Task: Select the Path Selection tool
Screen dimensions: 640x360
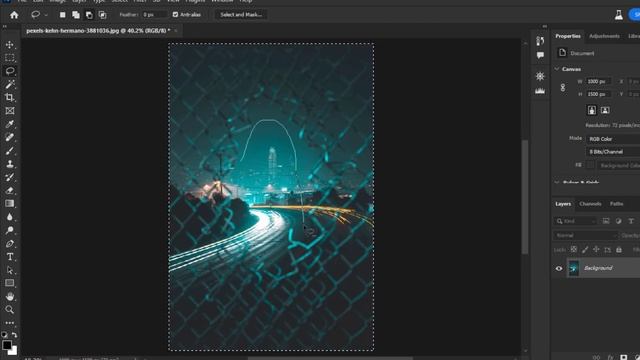Action: point(10,270)
